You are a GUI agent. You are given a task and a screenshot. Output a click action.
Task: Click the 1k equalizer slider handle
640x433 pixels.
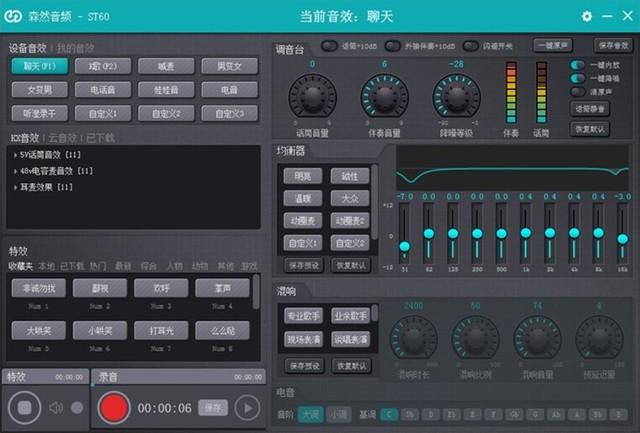[x=526, y=233]
